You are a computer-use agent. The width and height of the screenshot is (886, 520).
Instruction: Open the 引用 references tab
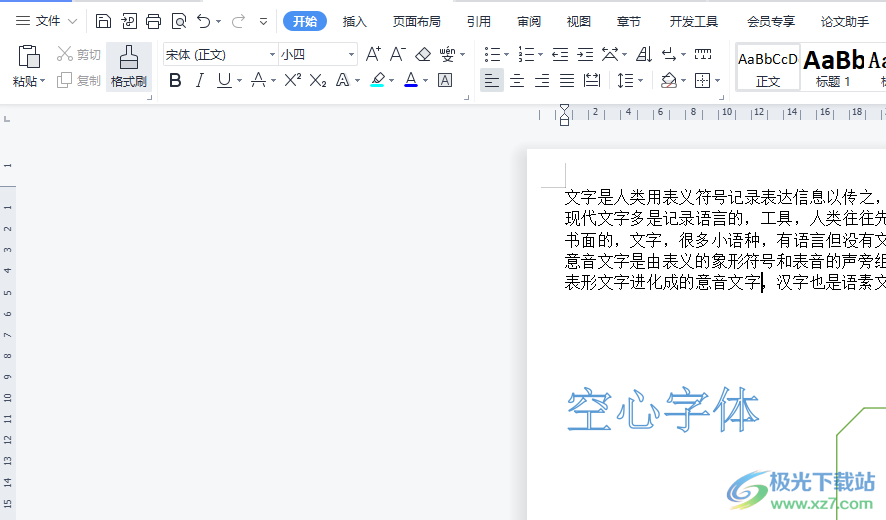pos(479,21)
